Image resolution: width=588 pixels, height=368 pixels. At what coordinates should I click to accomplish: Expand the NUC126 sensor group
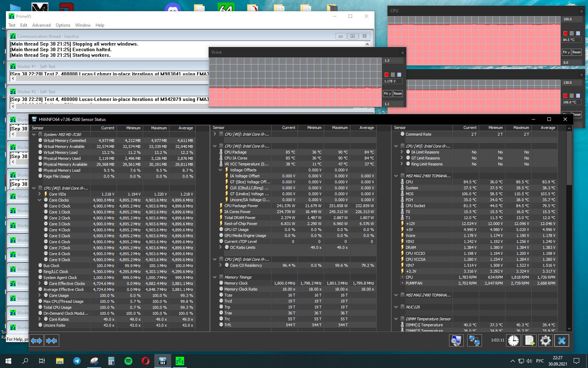coord(396,307)
